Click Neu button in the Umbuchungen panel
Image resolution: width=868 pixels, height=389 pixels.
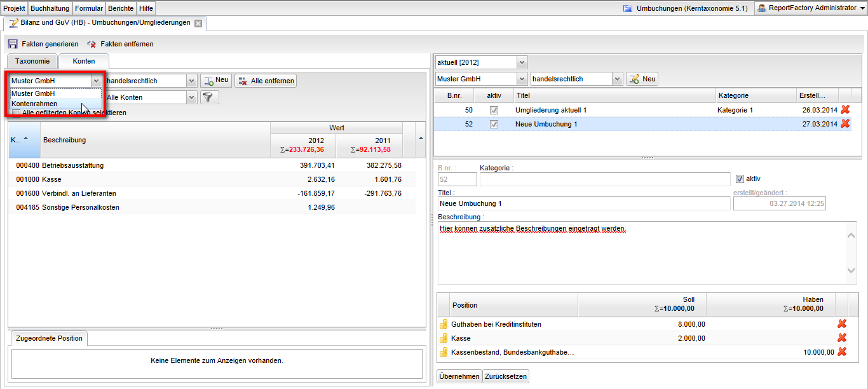point(642,79)
